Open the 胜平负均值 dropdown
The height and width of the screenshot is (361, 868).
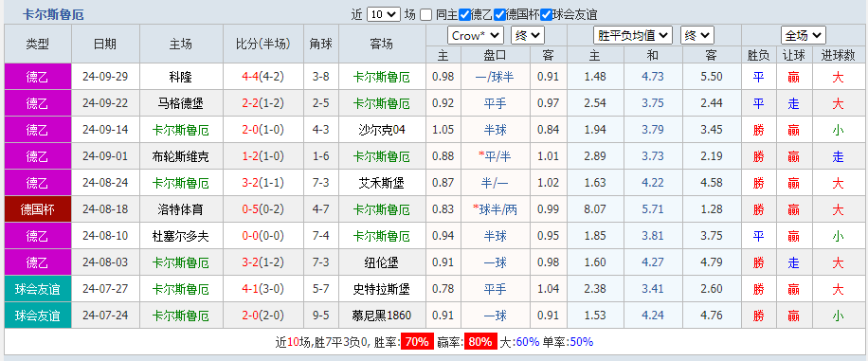(x=633, y=35)
